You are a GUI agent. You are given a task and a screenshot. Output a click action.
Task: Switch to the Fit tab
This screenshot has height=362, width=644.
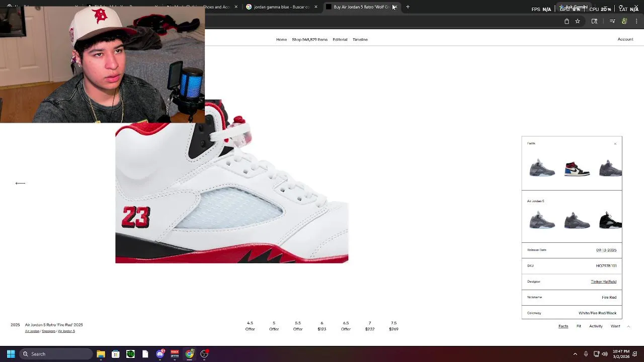tap(579, 326)
